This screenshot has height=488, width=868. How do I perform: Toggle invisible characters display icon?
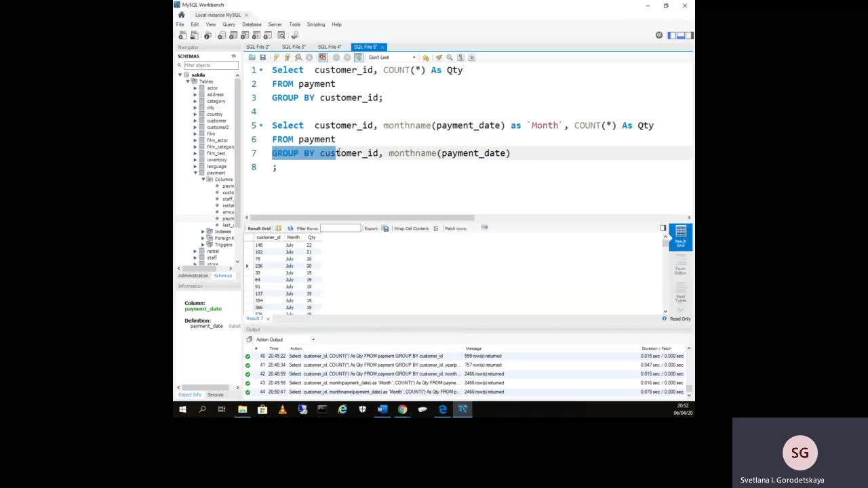(x=460, y=58)
